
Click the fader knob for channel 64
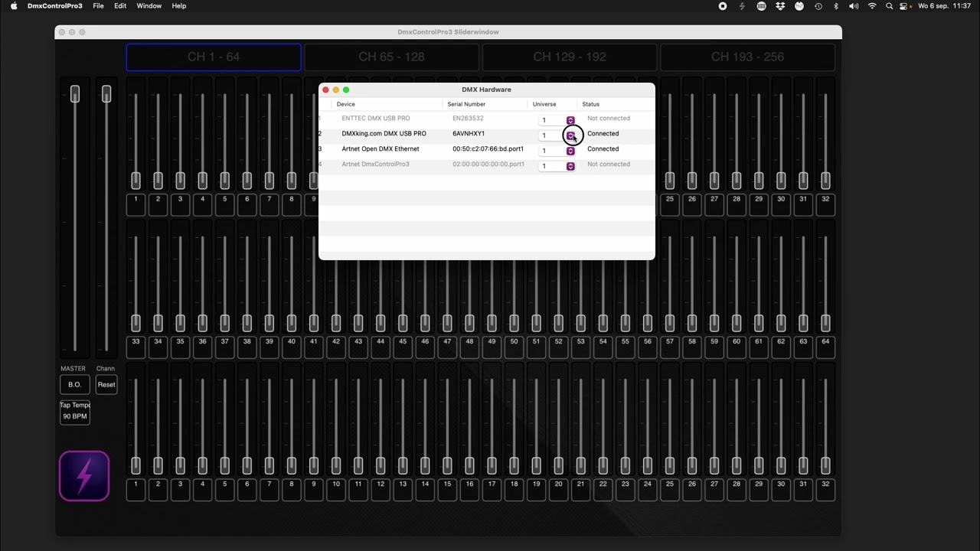pos(825,323)
